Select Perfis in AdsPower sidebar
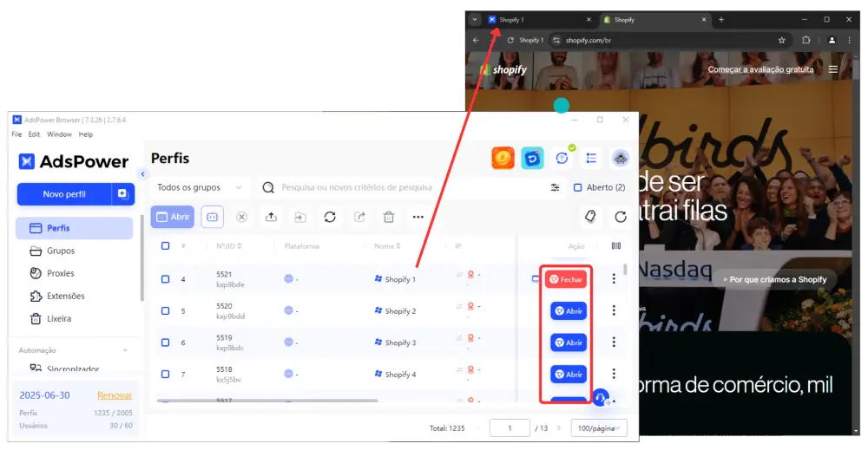The width and height of the screenshot is (868, 450). [74, 228]
